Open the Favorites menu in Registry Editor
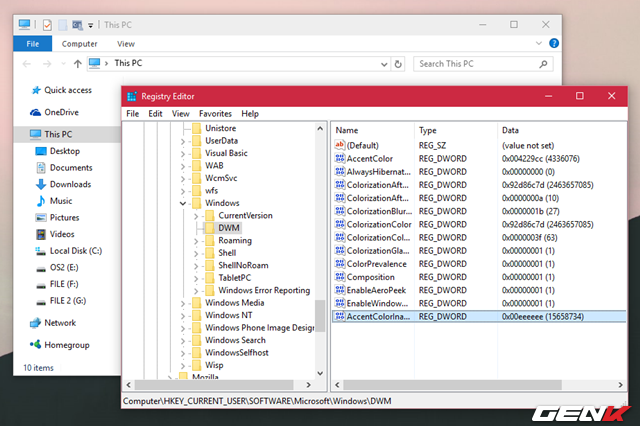The height and width of the screenshot is (426, 640). pos(215,114)
